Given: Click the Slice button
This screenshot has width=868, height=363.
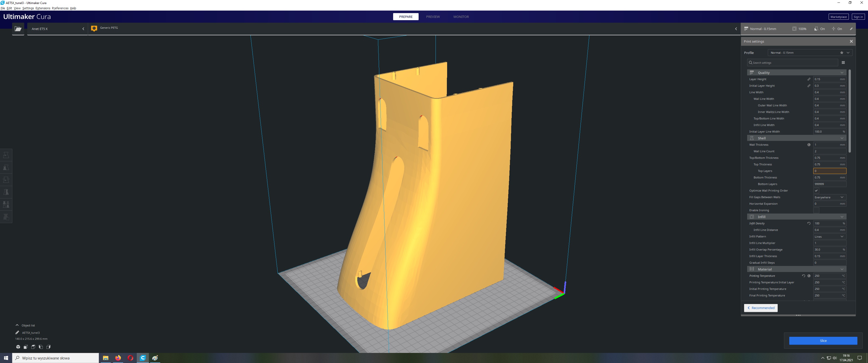Looking at the screenshot, I should [823, 341].
